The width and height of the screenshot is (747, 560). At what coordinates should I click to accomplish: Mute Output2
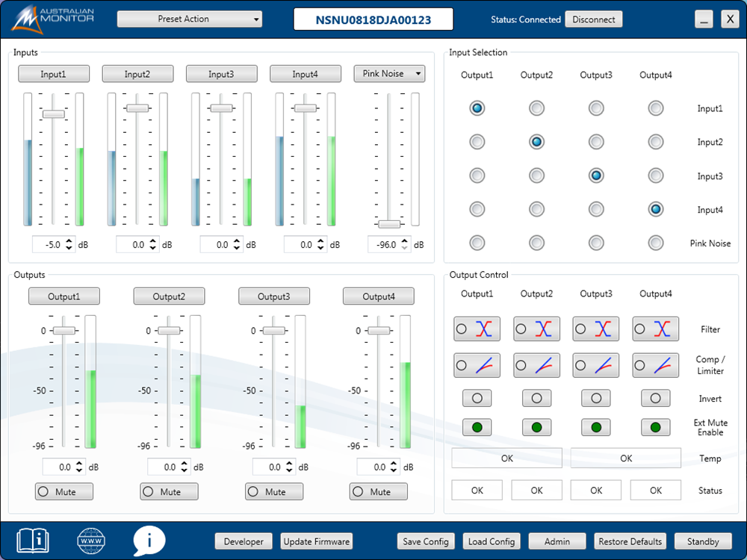[170, 491]
